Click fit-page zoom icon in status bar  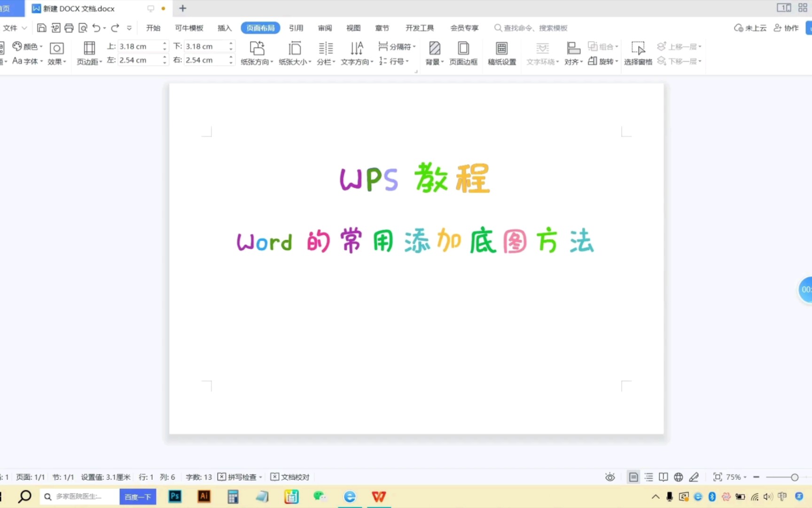718,477
